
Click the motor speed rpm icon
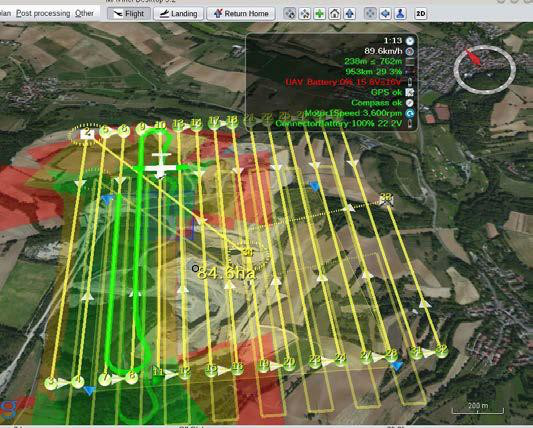pyautogui.click(x=410, y=113)
